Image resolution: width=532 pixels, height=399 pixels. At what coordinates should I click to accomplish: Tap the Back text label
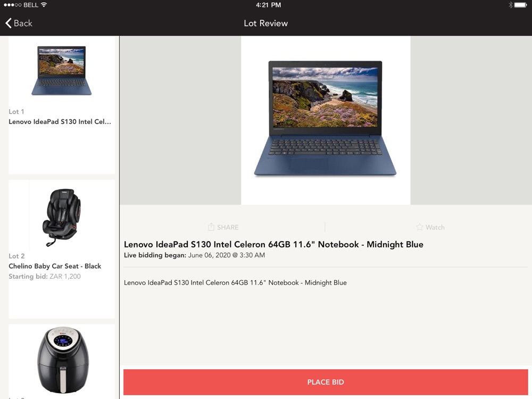click(x=23, y=23)
